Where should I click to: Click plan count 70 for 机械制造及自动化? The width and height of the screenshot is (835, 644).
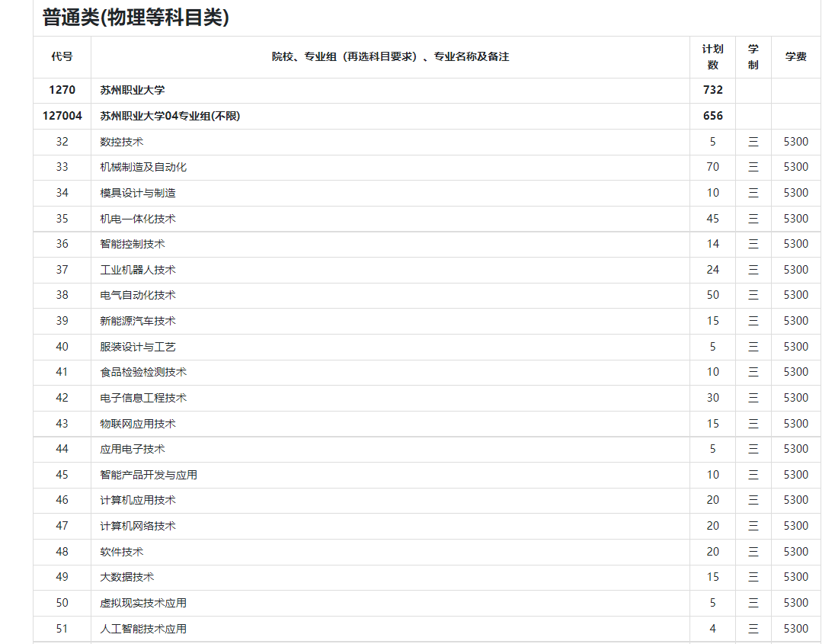(x=712, y=167)
